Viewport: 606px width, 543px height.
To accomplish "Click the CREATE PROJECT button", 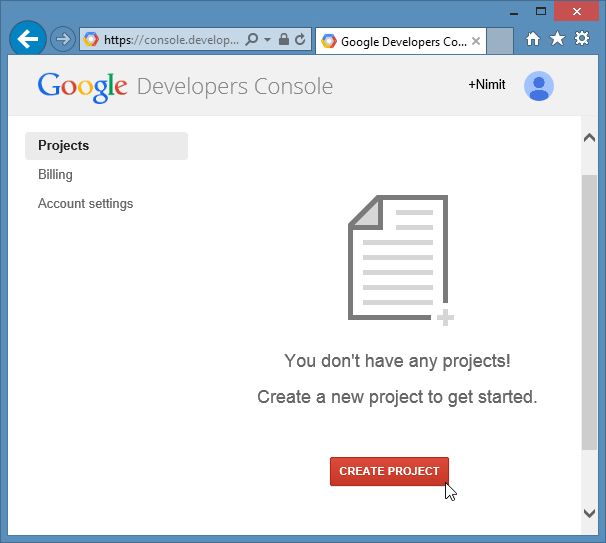I will [x=389, y=471].
